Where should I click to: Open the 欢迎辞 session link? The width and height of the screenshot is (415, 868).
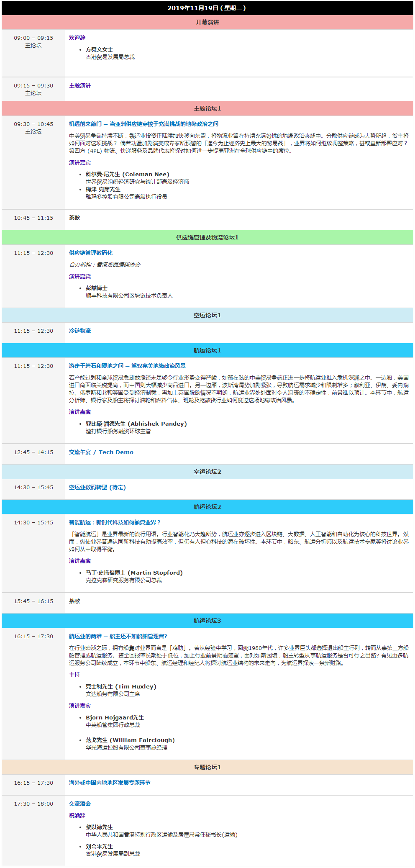coord(77,38)
